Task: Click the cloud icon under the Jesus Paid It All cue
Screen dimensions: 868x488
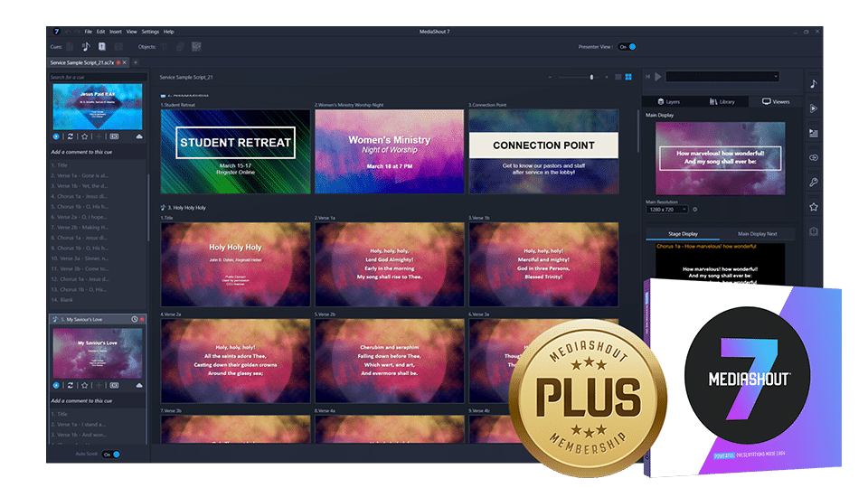Action: point(139,136)
